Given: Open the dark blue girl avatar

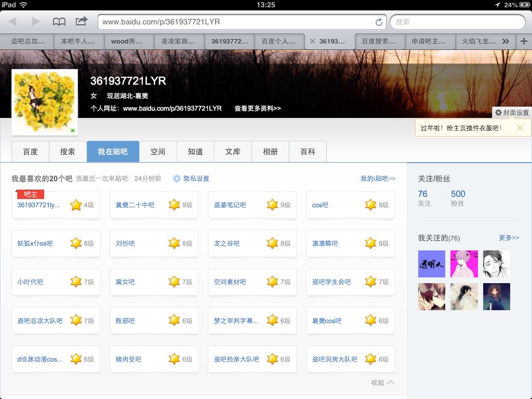Looking at the screenshot, I should tap(496, 297).
